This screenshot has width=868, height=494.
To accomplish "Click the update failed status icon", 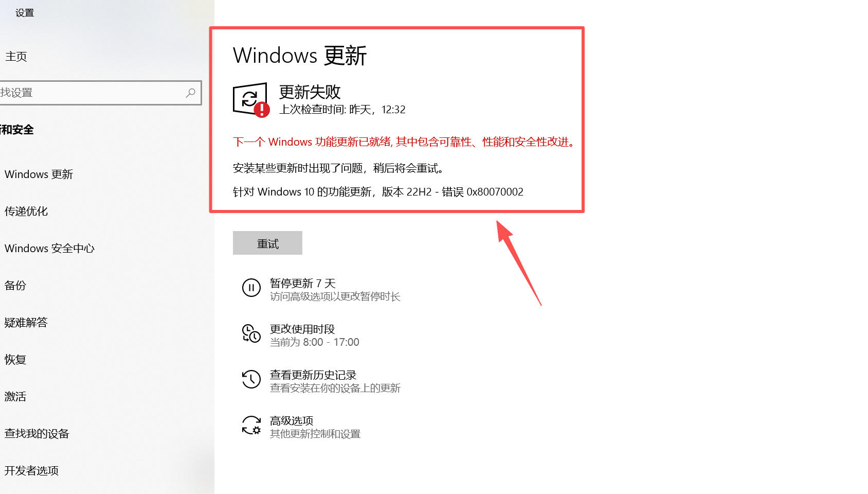I will (x=251, y=100).
